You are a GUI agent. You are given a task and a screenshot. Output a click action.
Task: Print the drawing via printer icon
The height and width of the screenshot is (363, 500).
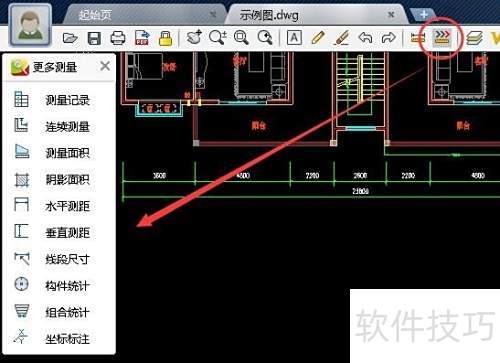(x=118, y=38)
